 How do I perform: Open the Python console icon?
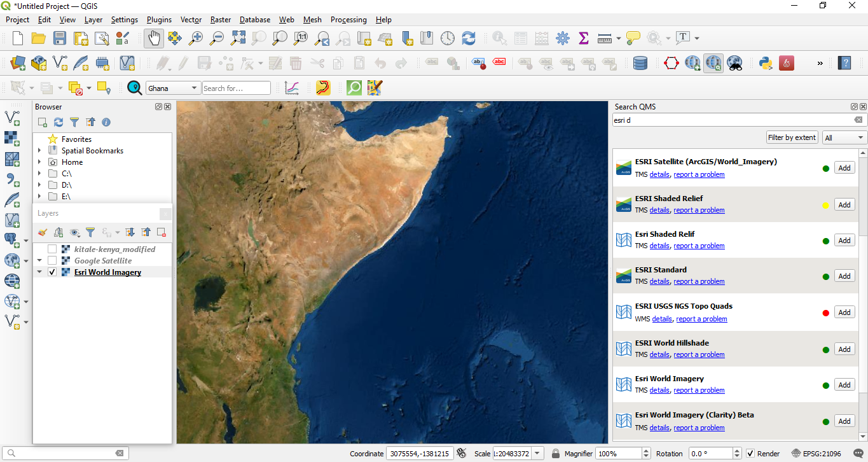pyautogui.click(x=766, y=63)
